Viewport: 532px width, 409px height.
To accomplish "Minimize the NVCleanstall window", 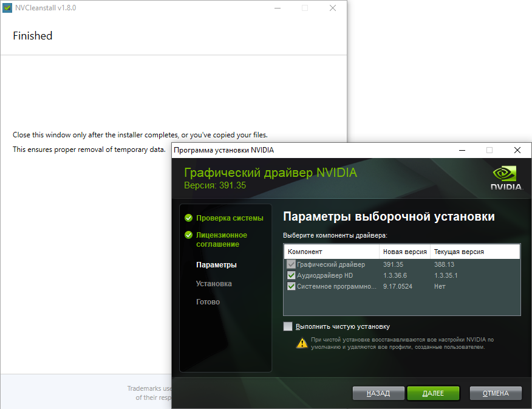I will pyautogui.click(x=278, y=8).
